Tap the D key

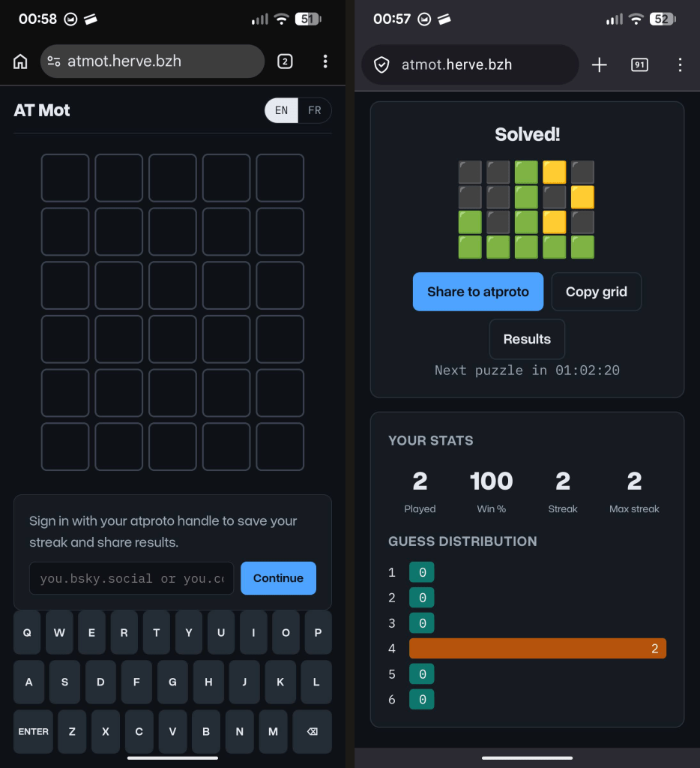pyautogui.click(x=100, y=682)
